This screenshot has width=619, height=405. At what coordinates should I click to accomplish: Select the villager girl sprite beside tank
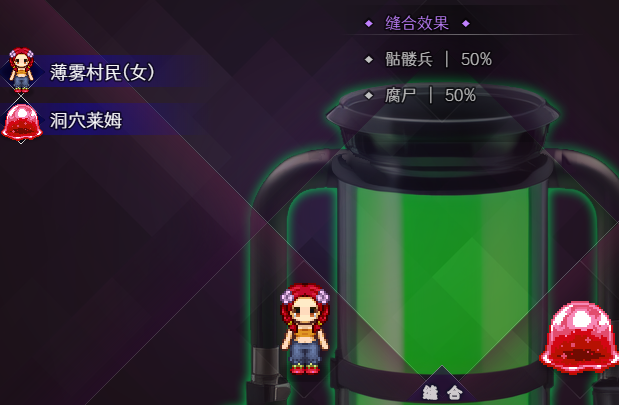[304, 328]
